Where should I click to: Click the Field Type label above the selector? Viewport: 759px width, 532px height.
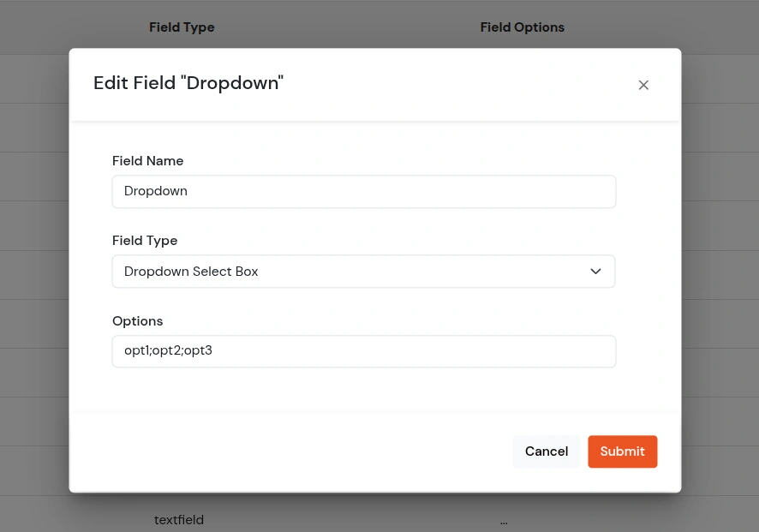(x=144, y=240)
